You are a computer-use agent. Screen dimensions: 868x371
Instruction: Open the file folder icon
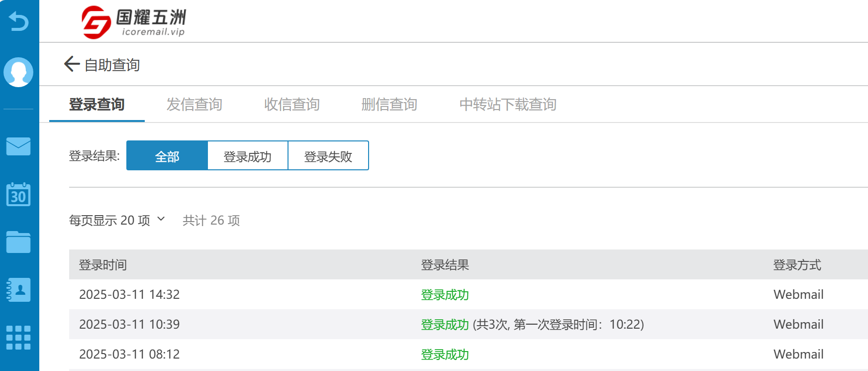pyautogui.click(x=18, y=242)
